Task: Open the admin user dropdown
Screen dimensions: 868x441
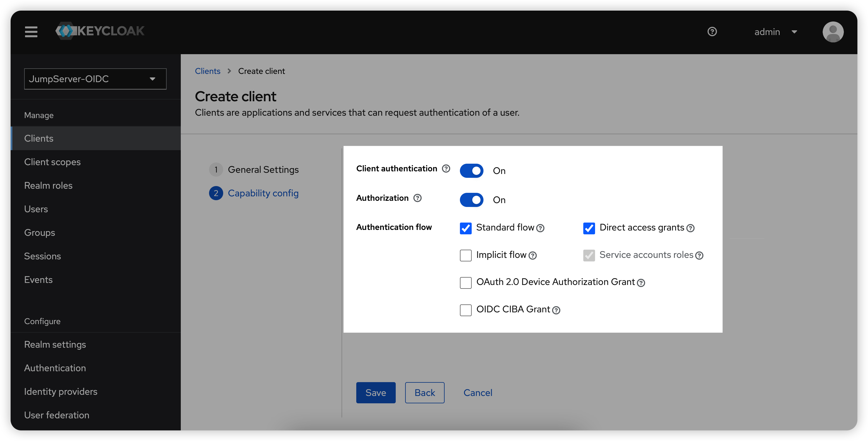Action: pyautogui.click(x=775, y=32)
